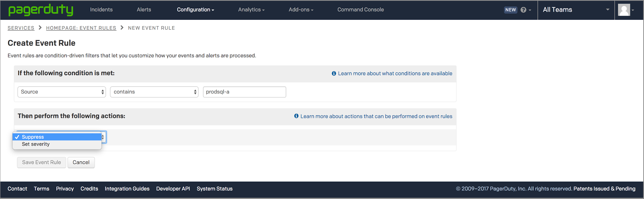This screenshot has height=199, width=644.
Task: Open the help question mark icon
Action: click(x=523, y=10)
